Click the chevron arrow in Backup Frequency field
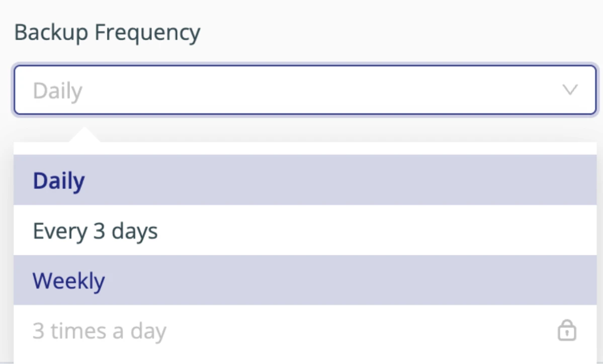Viewport: 603px width, 364px height. (570, 90)
